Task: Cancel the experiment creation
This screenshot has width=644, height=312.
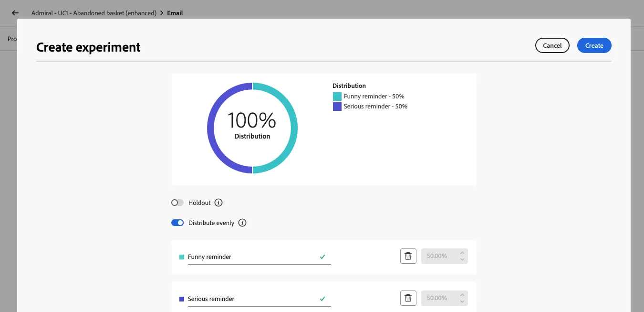Action: pyautogui.click(x=552, y=45)
